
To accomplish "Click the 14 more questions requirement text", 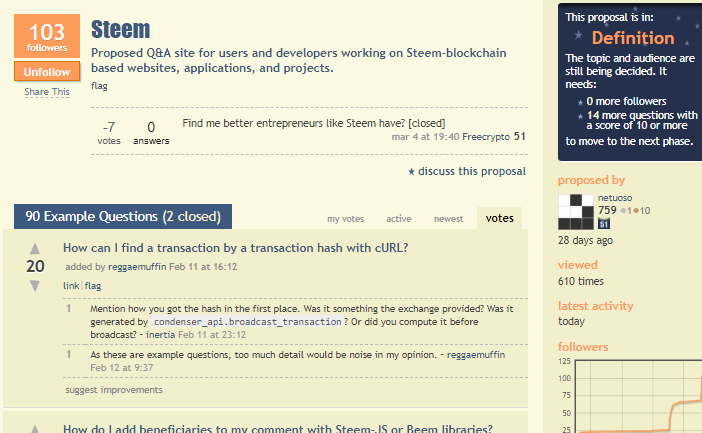I will click(x=642, y=120).
